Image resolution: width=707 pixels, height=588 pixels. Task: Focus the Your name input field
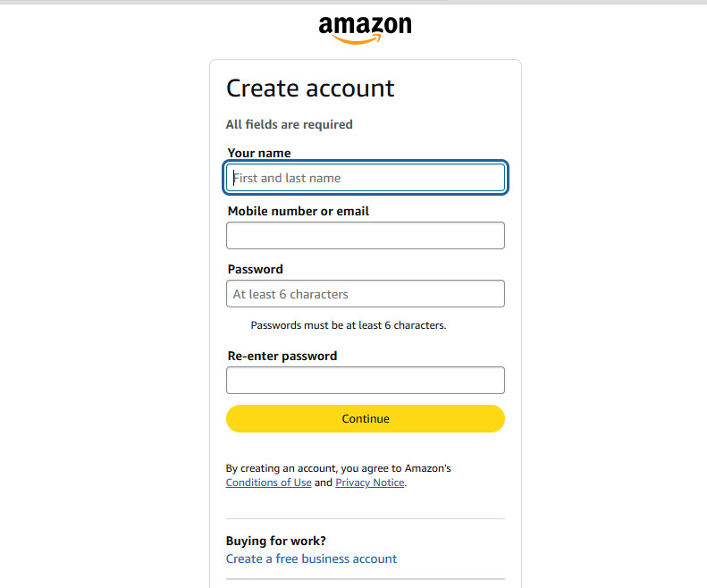(x=366, y=178)
